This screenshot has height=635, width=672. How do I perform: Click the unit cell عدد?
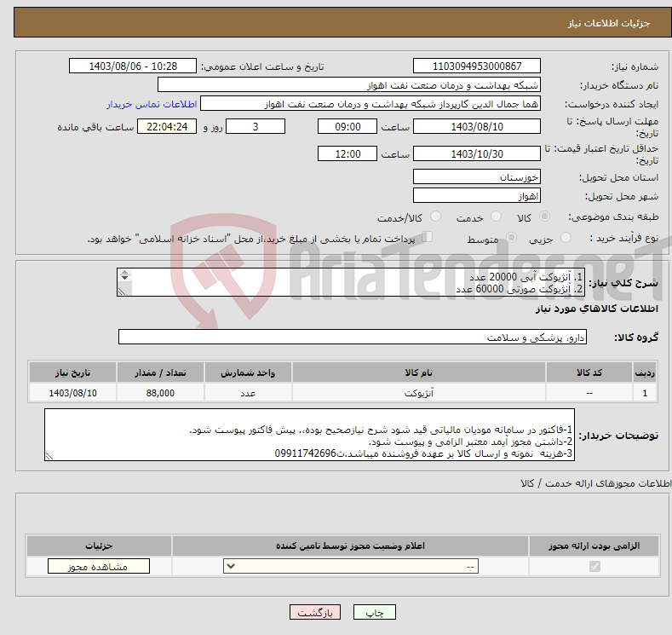point(248,393)
